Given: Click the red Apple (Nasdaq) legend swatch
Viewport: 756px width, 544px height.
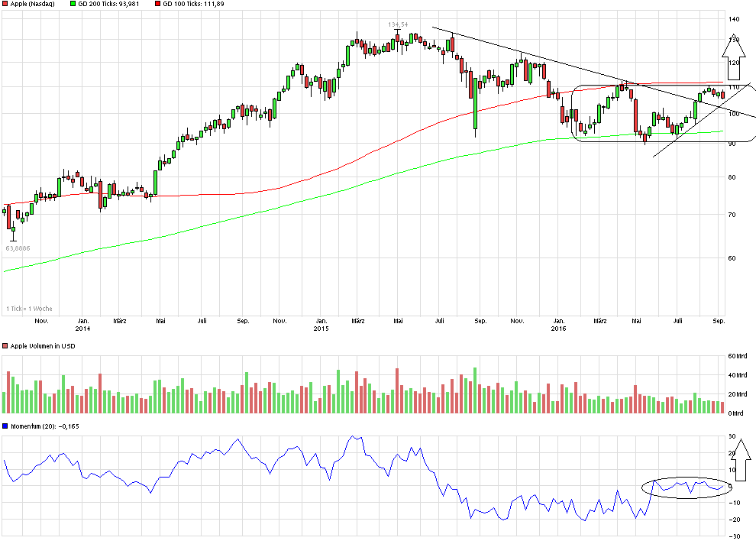Looking at the screenshot, I should 5,4.
